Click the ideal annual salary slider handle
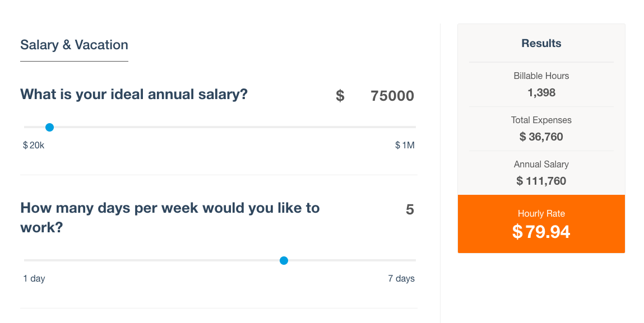Viewport: 644px width, 323px height. tap(49, 128)
